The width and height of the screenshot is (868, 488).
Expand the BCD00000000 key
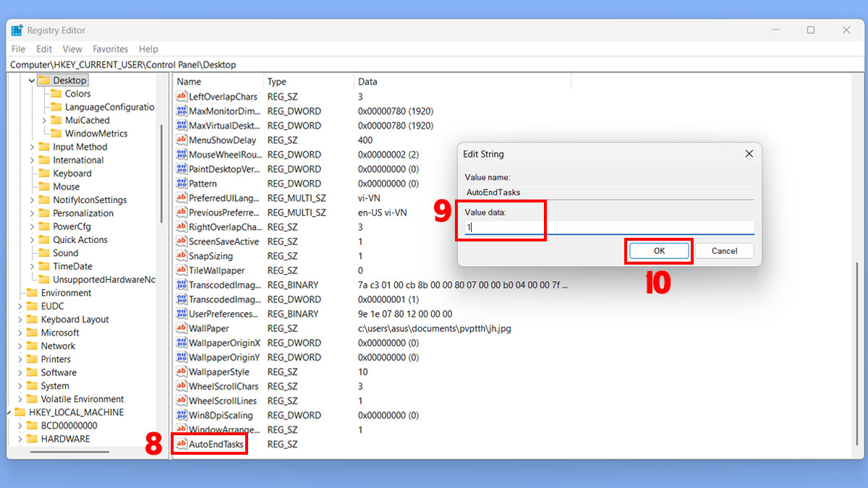pos(20,426)
